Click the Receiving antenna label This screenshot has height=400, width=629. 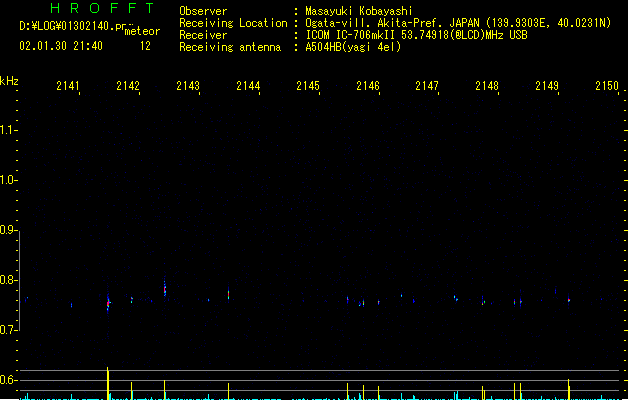(x=230, y=47)
